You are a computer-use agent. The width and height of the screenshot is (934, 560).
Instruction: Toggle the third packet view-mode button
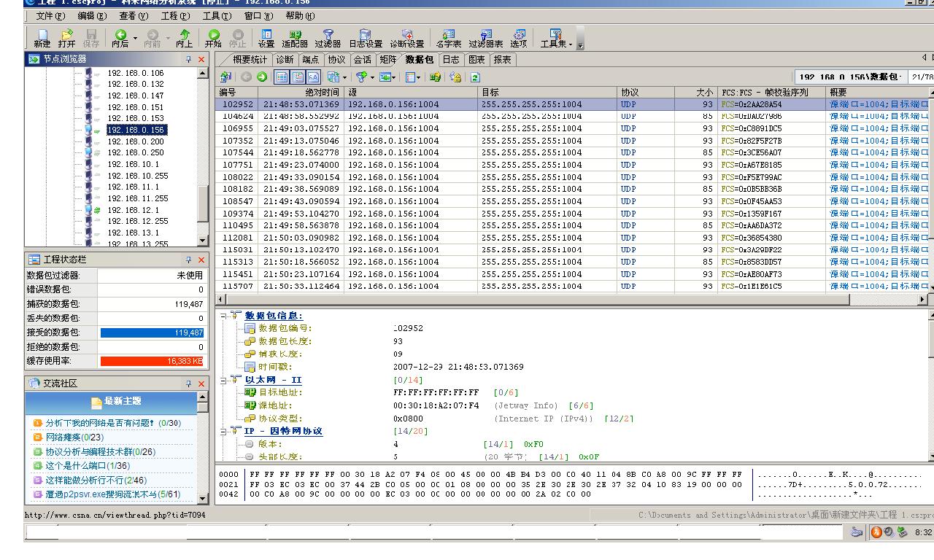click(313, 77)
